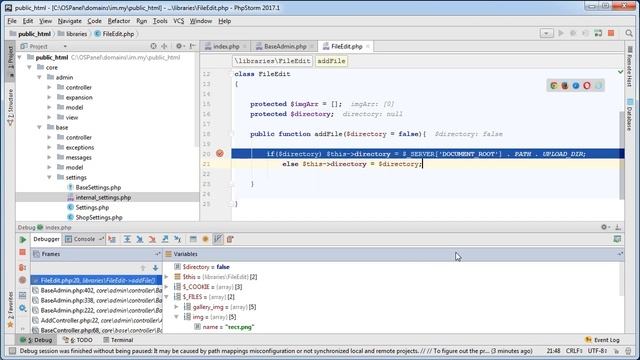Toggle the Project tool window side button

click(11, 60)
